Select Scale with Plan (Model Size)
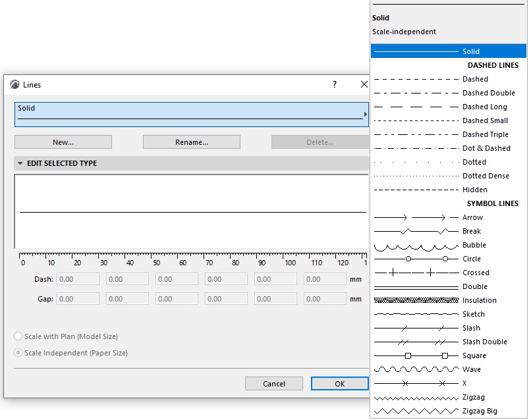Image resolution: width=531 pixels, height=420 pixels. pyautogui.click(x=66, y=336)
